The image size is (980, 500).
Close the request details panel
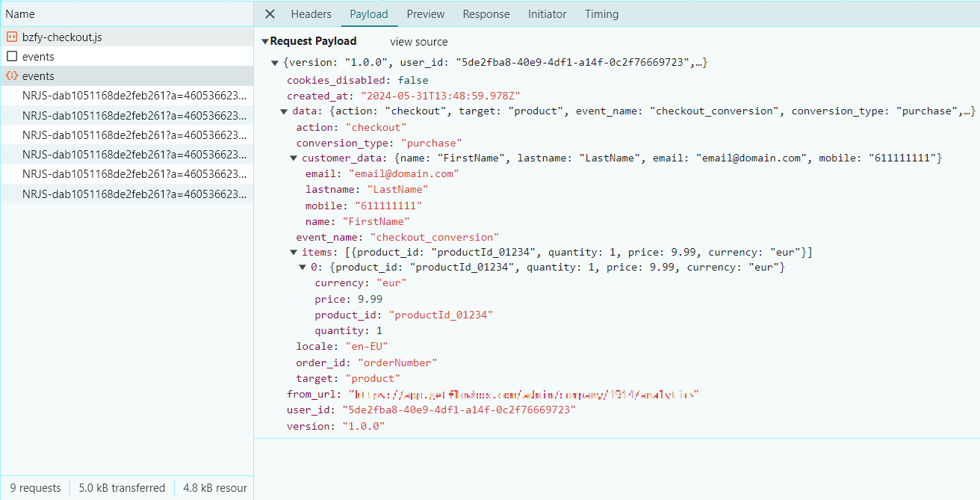270,14
